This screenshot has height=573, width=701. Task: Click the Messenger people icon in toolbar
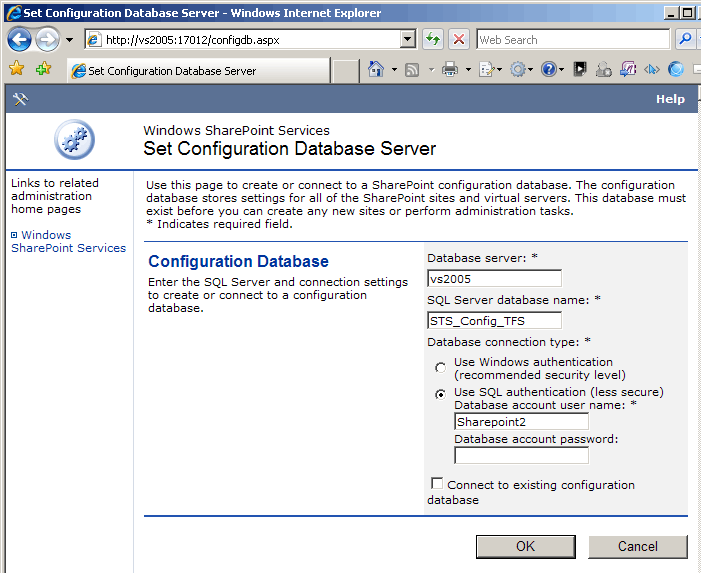point(604,70)
